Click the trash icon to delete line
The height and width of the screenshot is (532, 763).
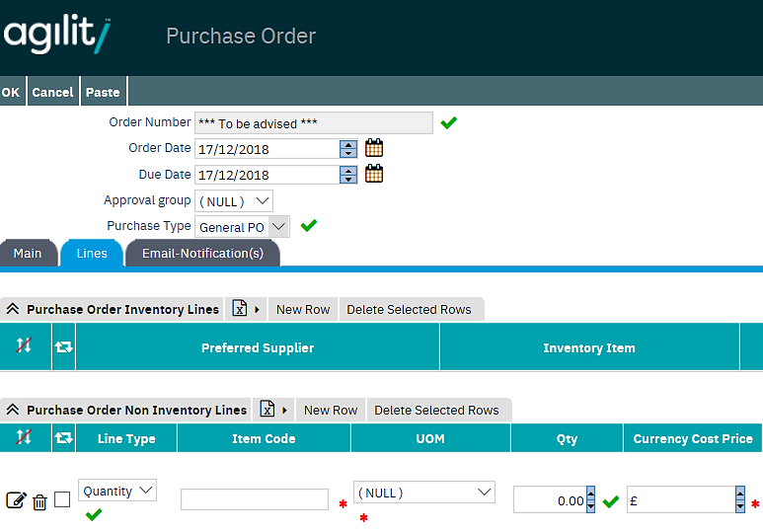[39, 501]
